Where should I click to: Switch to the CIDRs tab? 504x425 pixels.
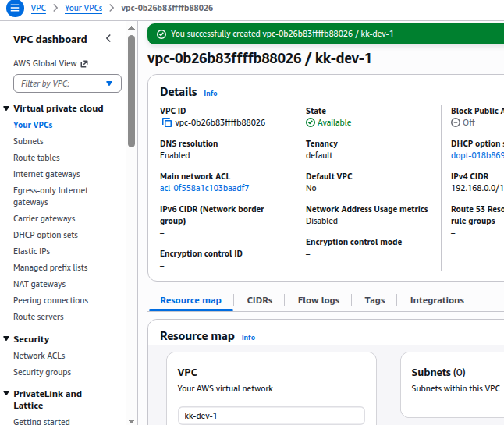(259, 300)
